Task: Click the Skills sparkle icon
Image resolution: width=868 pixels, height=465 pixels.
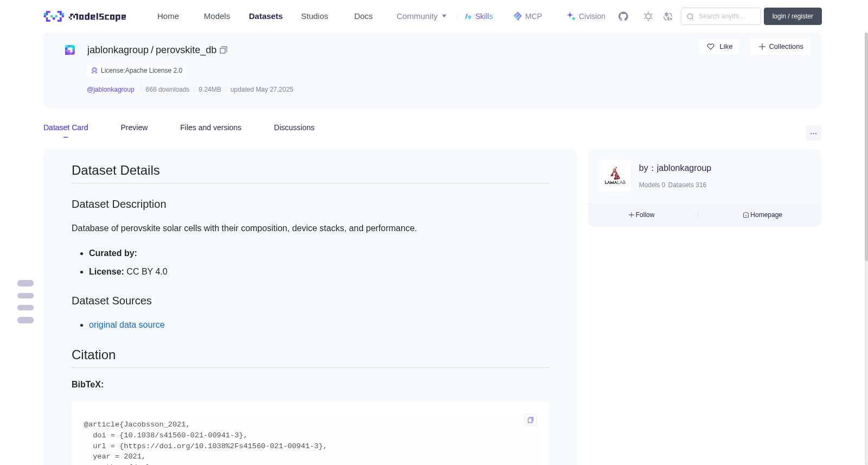Action: click(468, 16)
